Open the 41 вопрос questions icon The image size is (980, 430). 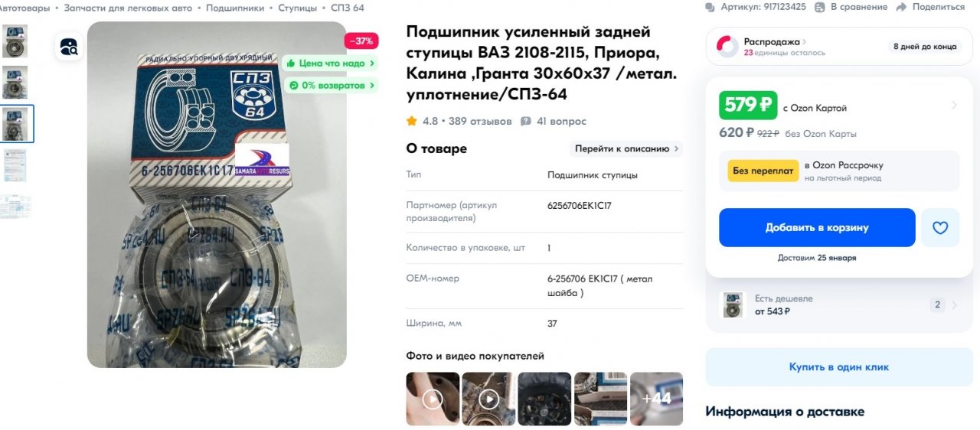coord(526,121)
